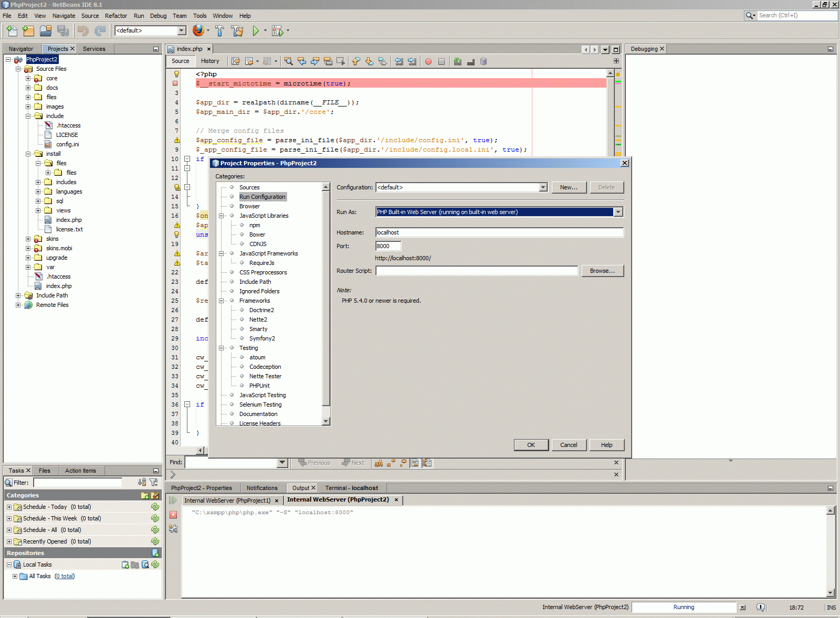
Task: Expand the core folder in project tree
Action: pos(28,78)
